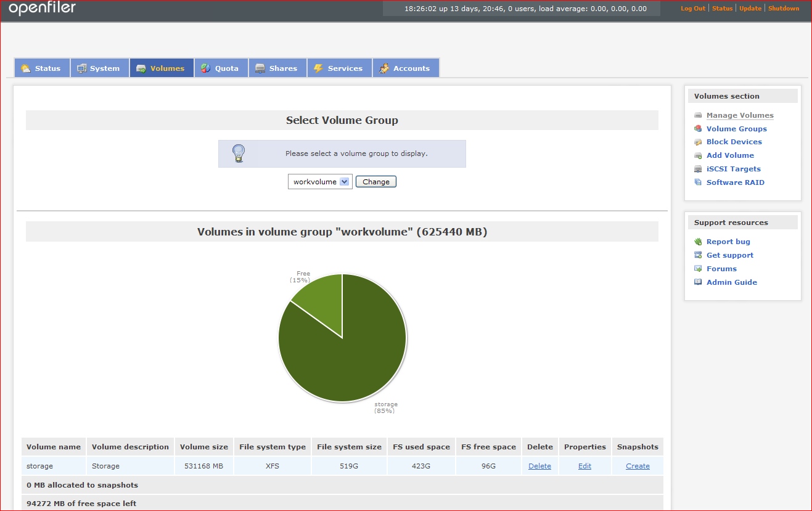Click the lightning icon on Services tab
The image size is (812, 511).
point(318,68)
